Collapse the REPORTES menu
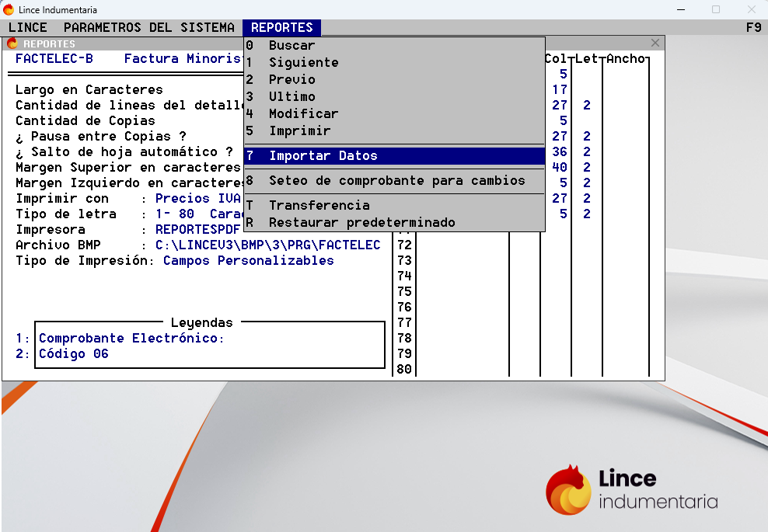Screen dimensions: 768x532 [281, 27]
